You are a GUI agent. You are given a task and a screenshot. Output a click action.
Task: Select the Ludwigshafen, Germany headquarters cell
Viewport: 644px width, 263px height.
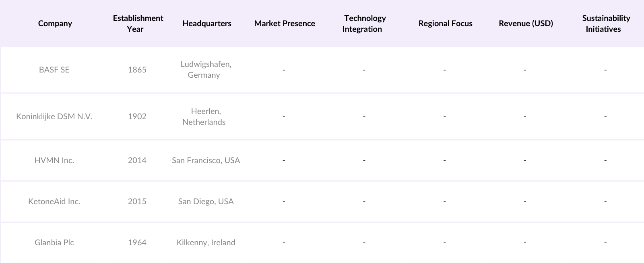[x=206, y=70]
